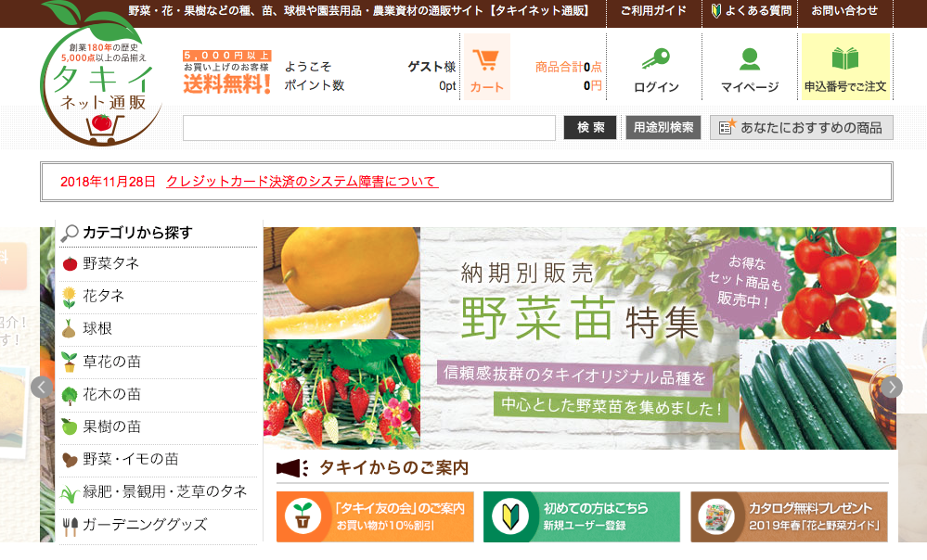Click the 野菜苗特集 carousel banner

pyautogui.click(x=580, y=337)
